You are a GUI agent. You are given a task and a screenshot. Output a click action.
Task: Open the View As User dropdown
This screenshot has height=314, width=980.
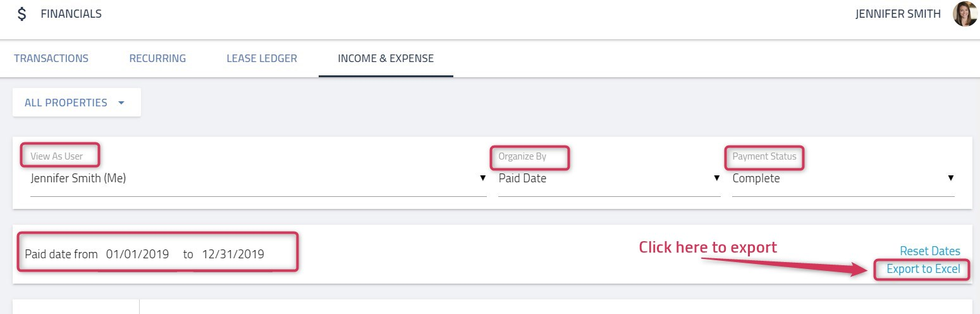pyautogui.click(x=259, y=179)
